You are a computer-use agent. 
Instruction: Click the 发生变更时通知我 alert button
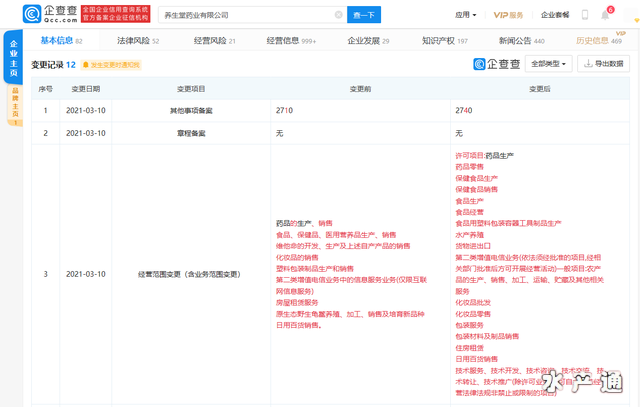[x=111, y=65]
